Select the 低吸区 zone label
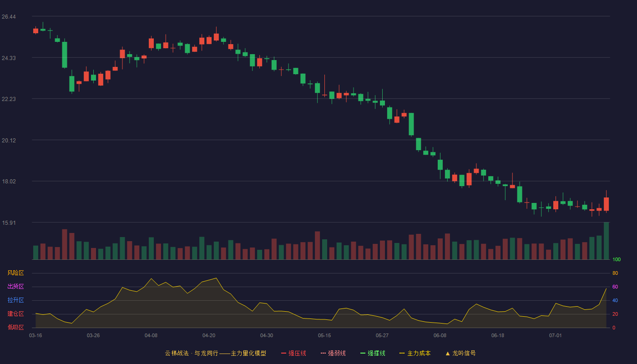This screenshot has height=364, width=637. coord(15,327)
